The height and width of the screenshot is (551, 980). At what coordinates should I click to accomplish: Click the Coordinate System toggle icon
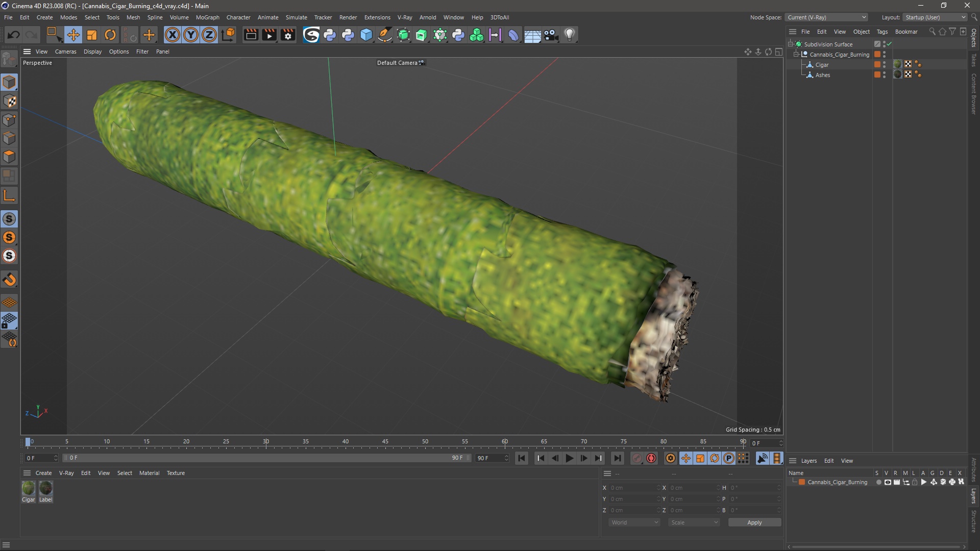coord(229,35)
